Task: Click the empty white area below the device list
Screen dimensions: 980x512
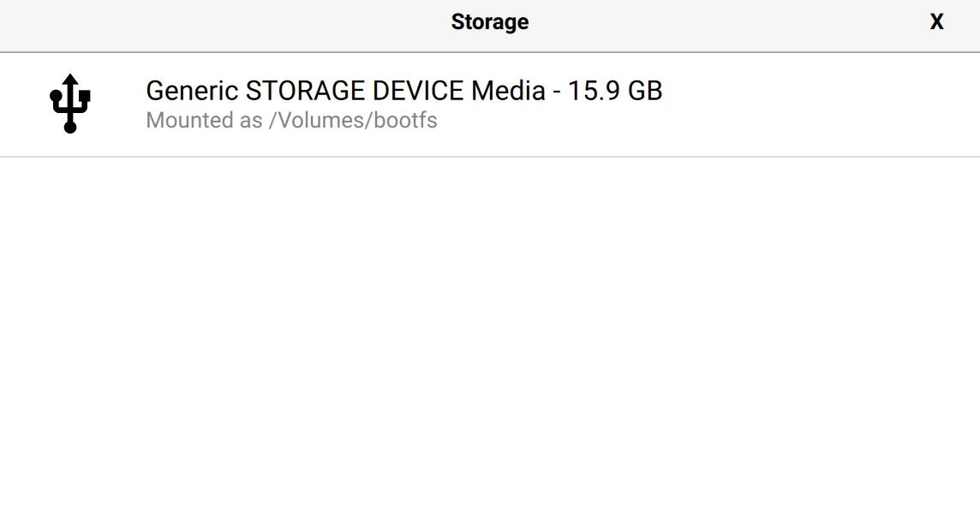Action: [x=490, y=334]
